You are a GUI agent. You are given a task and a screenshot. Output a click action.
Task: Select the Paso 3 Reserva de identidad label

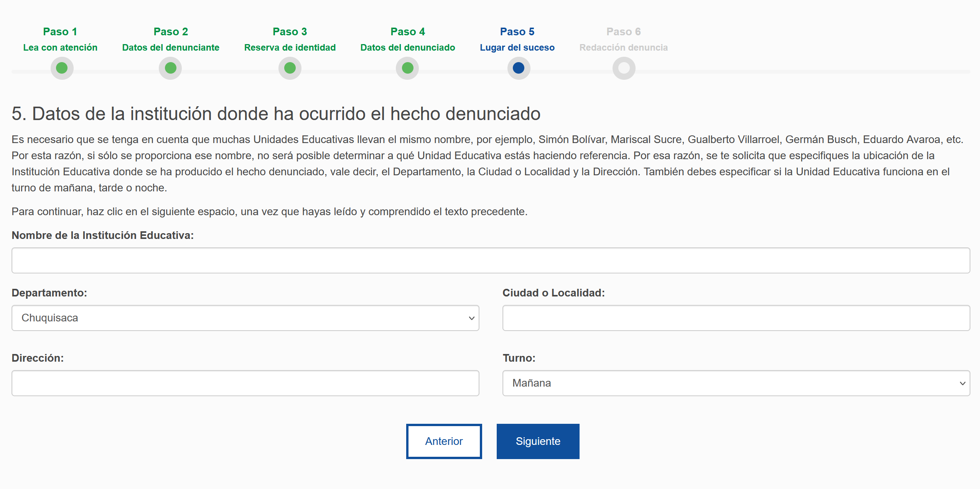pos(290,40)
